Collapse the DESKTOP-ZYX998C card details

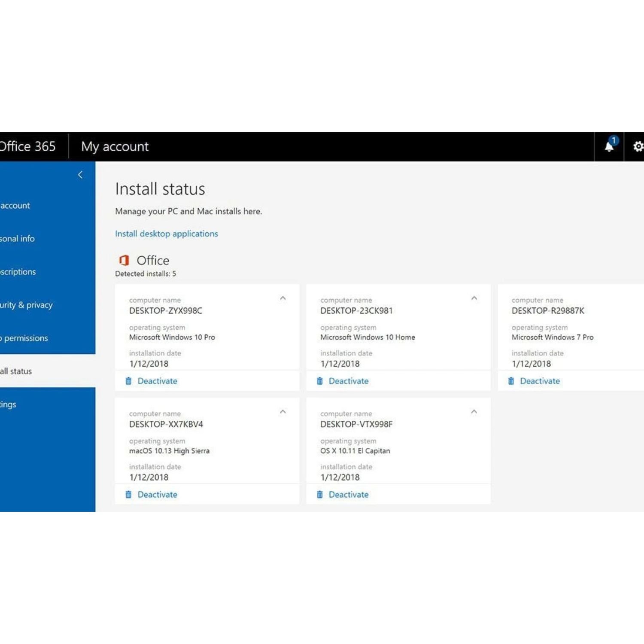coord(283,298)
